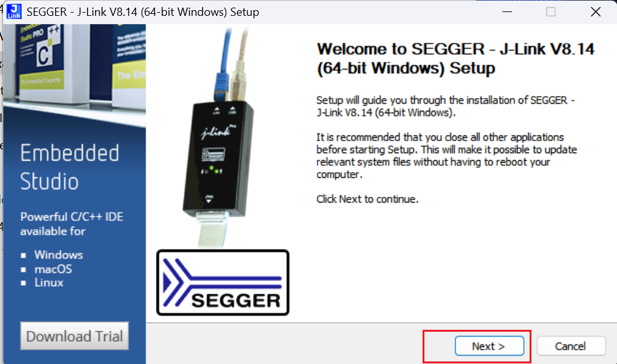Select the macOS bullet item

(x=53, y=269)
